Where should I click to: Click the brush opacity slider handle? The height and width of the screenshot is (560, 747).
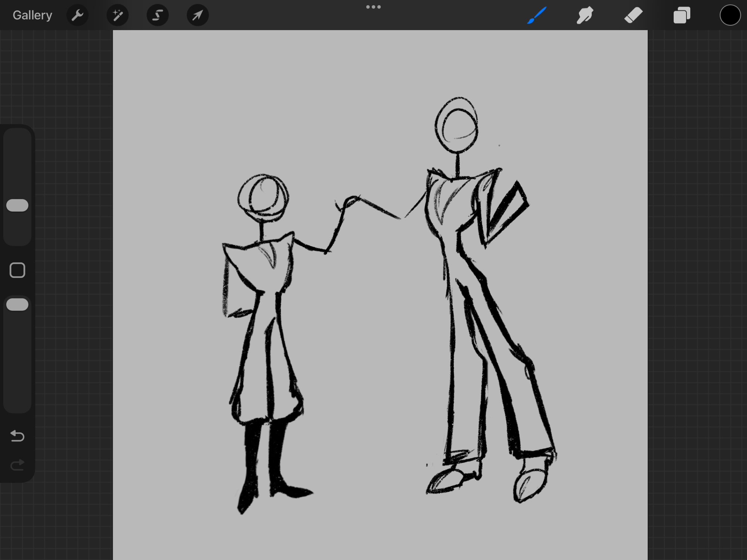click(x=17, y=305)
